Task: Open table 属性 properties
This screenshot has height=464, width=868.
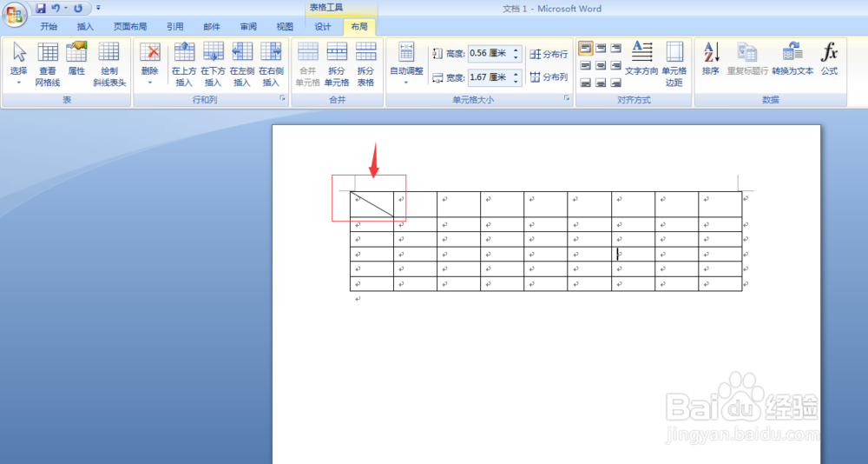Action: (x=76, y=59)
